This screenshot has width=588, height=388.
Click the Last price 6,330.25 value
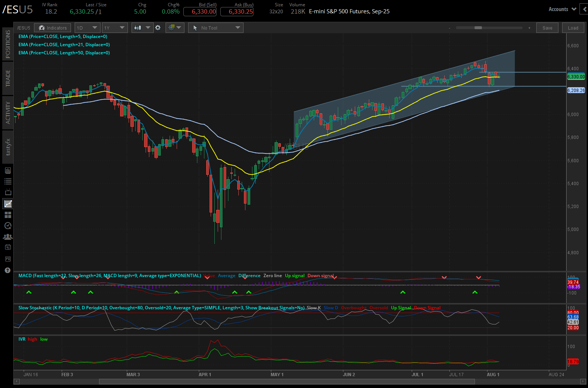point(82,11)
